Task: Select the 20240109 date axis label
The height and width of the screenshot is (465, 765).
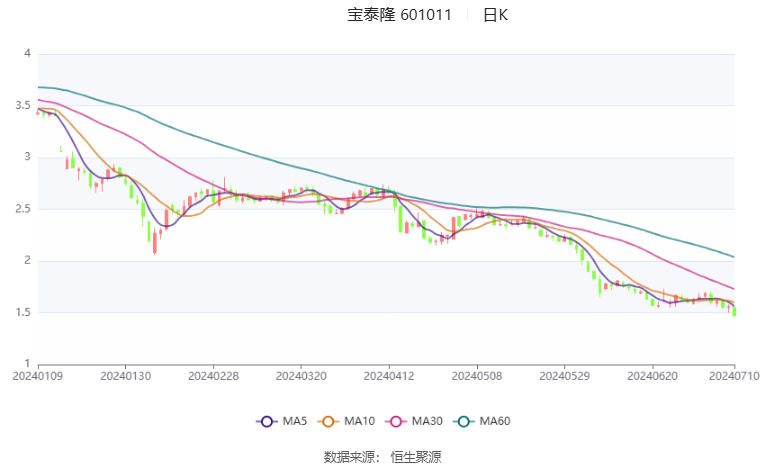Action: [x=38, y=376]
